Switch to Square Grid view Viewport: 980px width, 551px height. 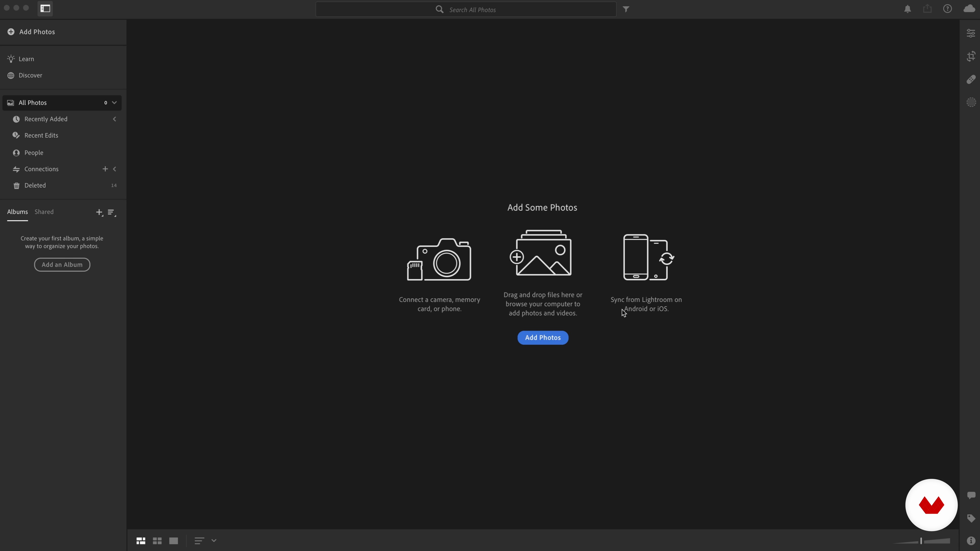click(157, 541)
